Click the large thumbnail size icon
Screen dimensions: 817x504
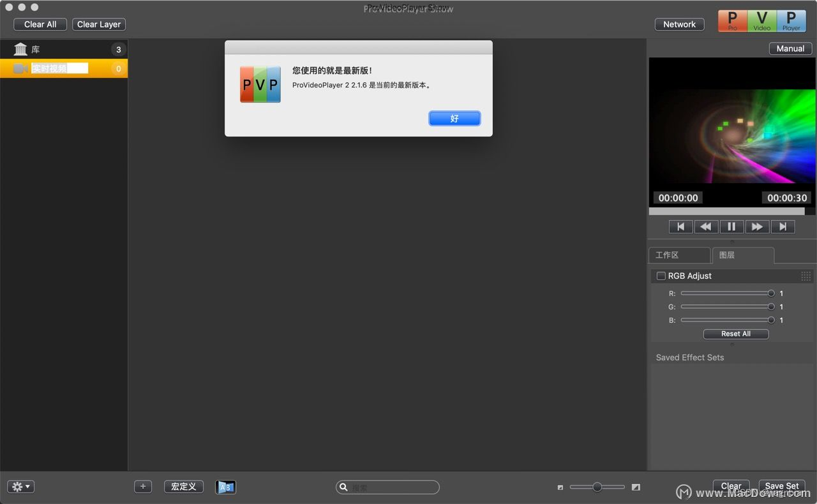point(636,487)
